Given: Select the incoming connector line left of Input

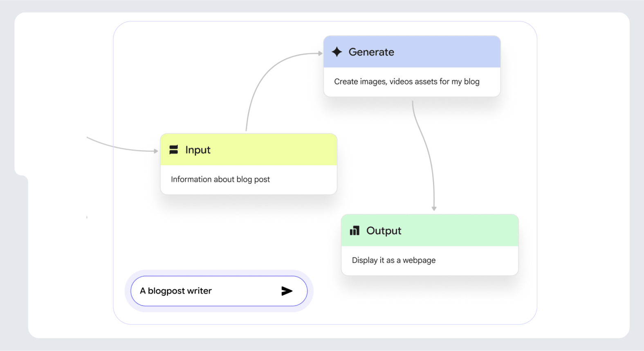Looking at the screenshot, I should [x=119, y=148].
